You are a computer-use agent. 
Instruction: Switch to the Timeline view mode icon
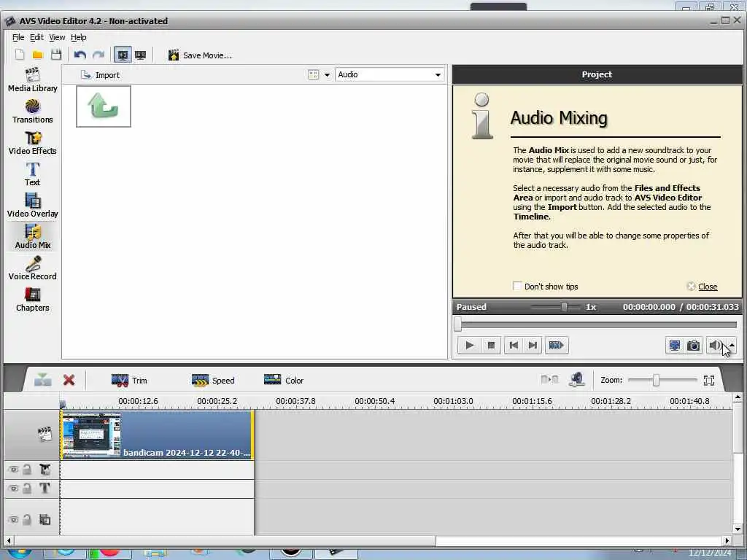point(123,55)
